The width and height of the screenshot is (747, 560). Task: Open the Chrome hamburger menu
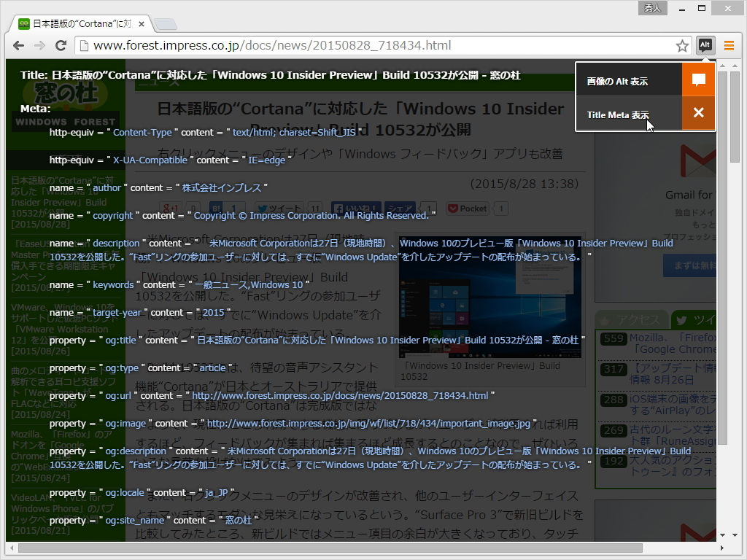[729, 45]
